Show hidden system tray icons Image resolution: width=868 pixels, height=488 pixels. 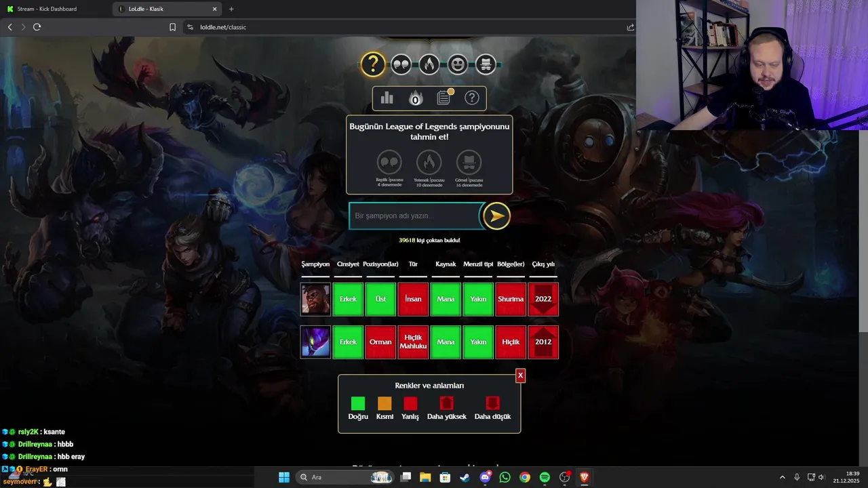782,477
